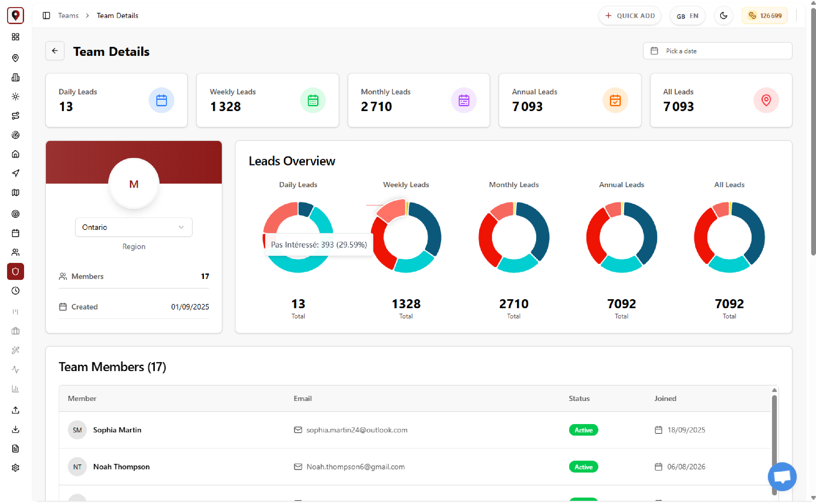Click Noah.thompson6@gmail.com email
Viewport: 816px width, 504px height.
[355, 467]
